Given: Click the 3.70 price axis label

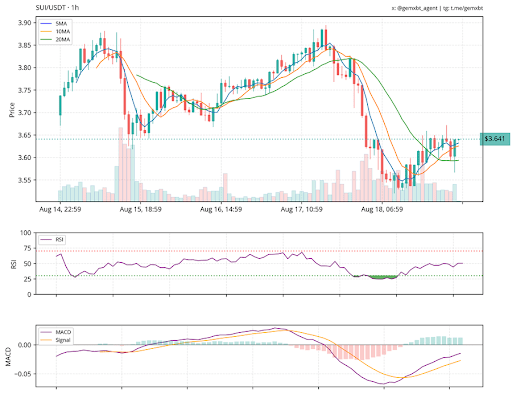Looking at the screenshot, I should click(x=24, y=113).
